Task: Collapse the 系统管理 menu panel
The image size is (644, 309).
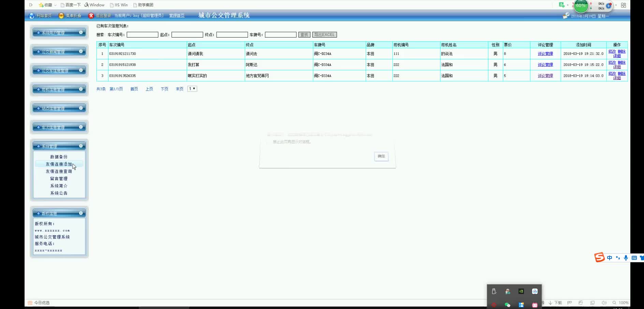Action: pyautogui.click(x=59, y=146)
